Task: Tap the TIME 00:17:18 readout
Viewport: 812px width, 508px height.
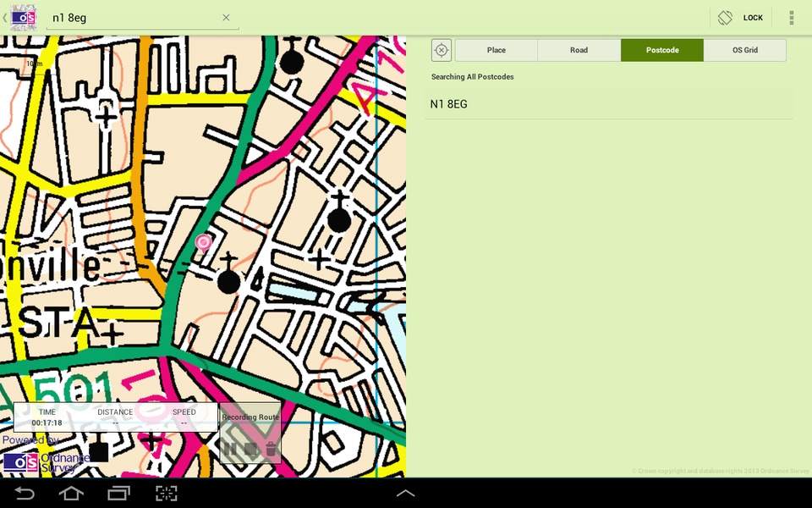Action: 47,417
